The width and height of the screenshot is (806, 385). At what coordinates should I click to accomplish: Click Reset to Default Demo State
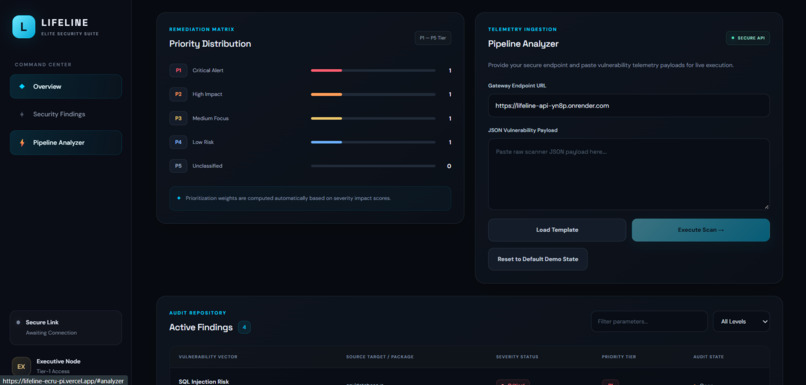click(538, 259)
